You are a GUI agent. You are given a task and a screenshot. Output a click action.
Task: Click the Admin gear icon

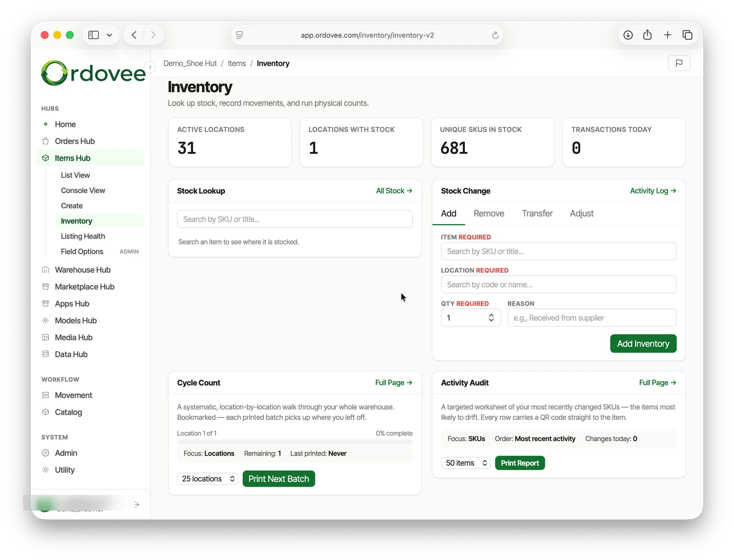[45, 453]
